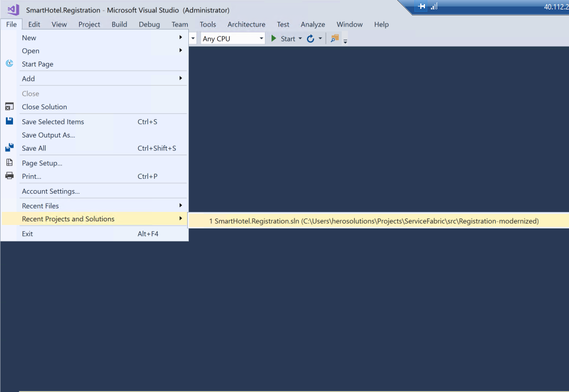569x392 pixels.
Task: Open the File menu
Action: 11,24
